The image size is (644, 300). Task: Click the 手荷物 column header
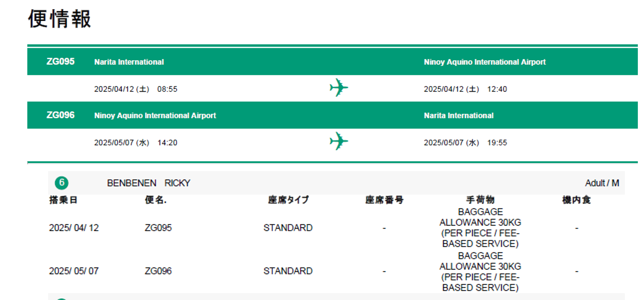[x=480, y=200]
